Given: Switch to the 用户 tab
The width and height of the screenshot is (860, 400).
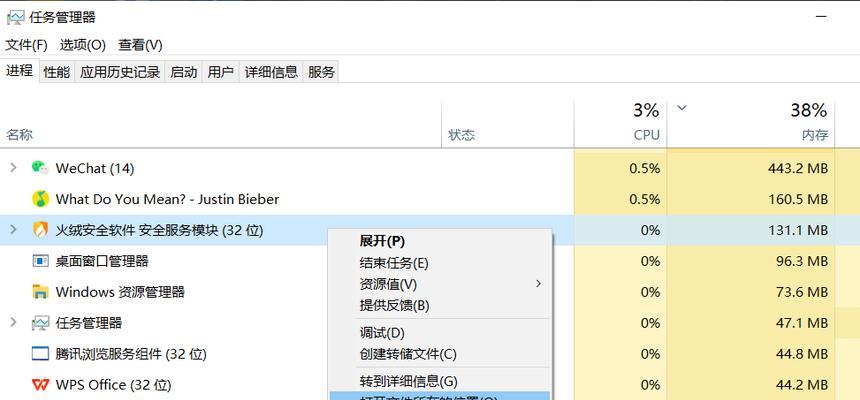Looking at the screenshot, I should click(x=220, y=72).
